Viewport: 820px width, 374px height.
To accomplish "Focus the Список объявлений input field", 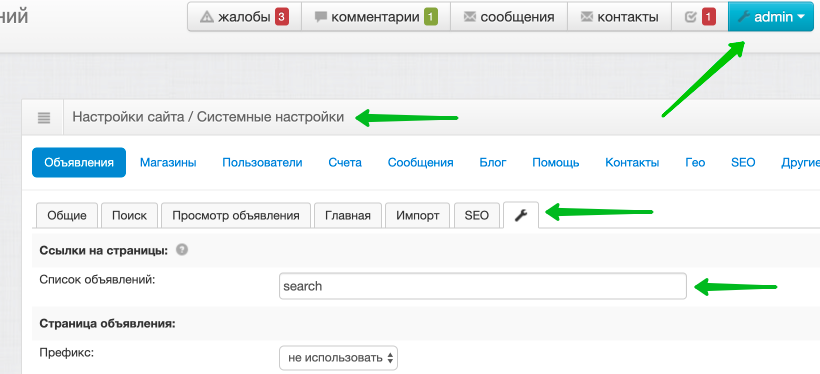I will (x=483, y=286).
